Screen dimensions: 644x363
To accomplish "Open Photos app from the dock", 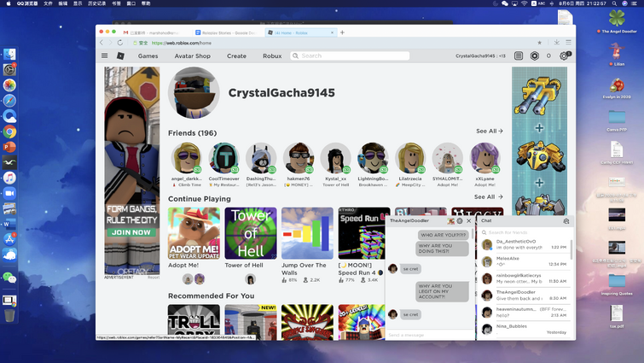I will pos(9,85).
